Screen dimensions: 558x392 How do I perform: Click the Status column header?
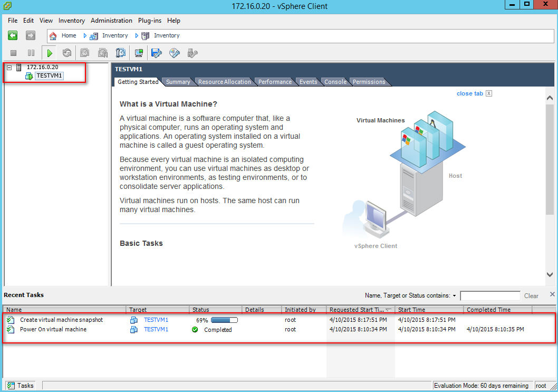coord(216,310)
